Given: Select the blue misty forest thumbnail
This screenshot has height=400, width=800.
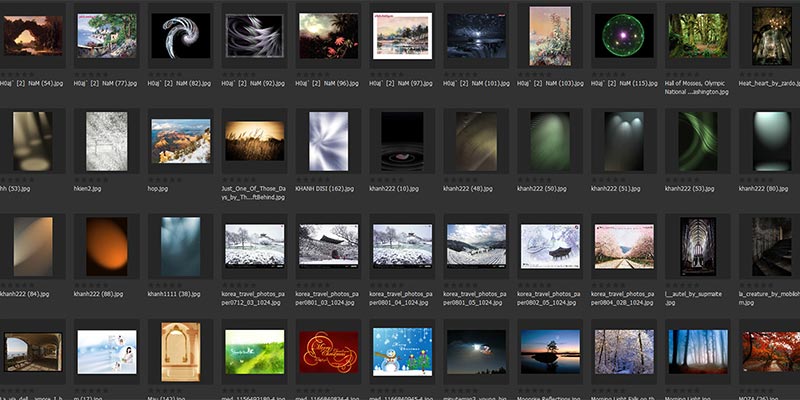Looking at the screenshot, I should tap(698, 352).
